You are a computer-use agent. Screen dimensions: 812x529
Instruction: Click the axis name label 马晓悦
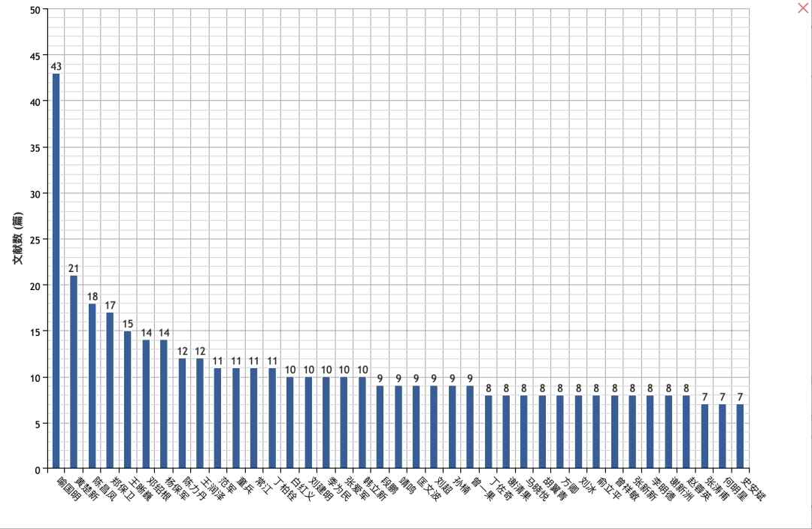536,488
